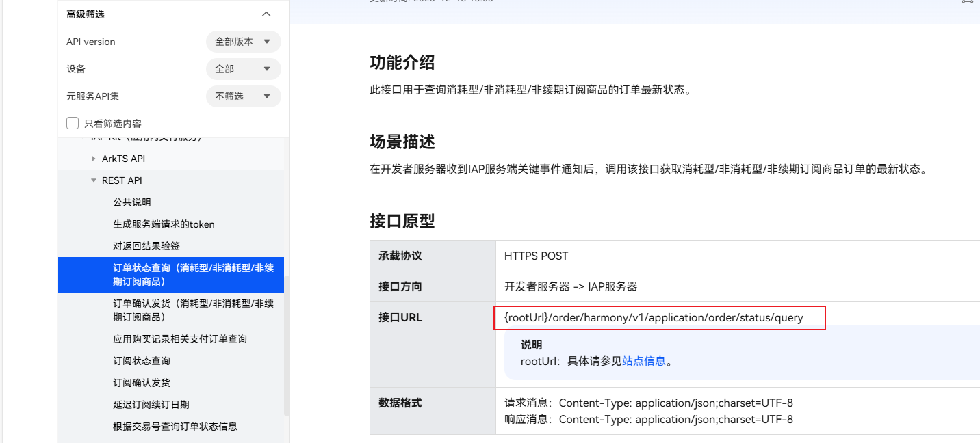The image size is (980, 443).
Task: Open the 元服务API集 不筛选 dropdown
Action: pyautogui.click(x=244, y=96)
